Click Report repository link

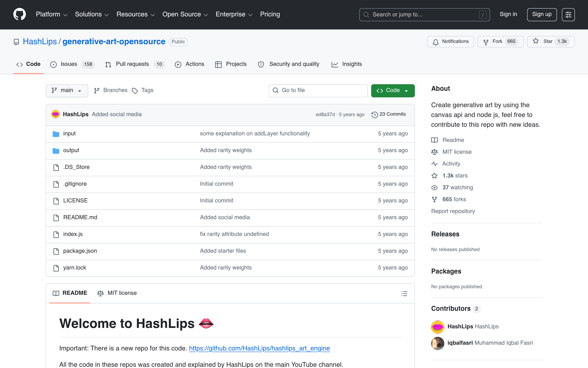pos(453,211)
